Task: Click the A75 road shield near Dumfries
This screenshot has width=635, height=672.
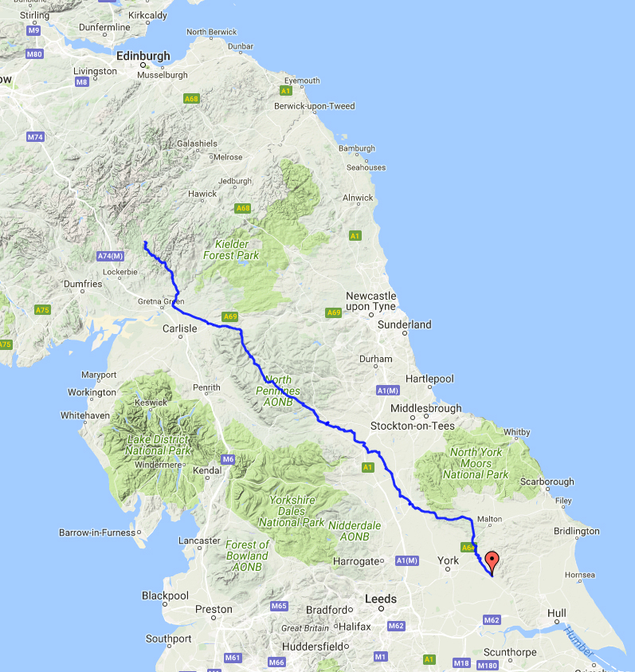Action: pyautogui.click(x=42, y=310)
